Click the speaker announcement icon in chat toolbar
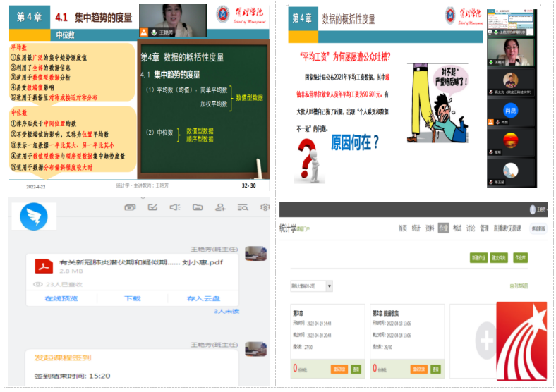Screen dimensions: 556x392 coord(174,207)
